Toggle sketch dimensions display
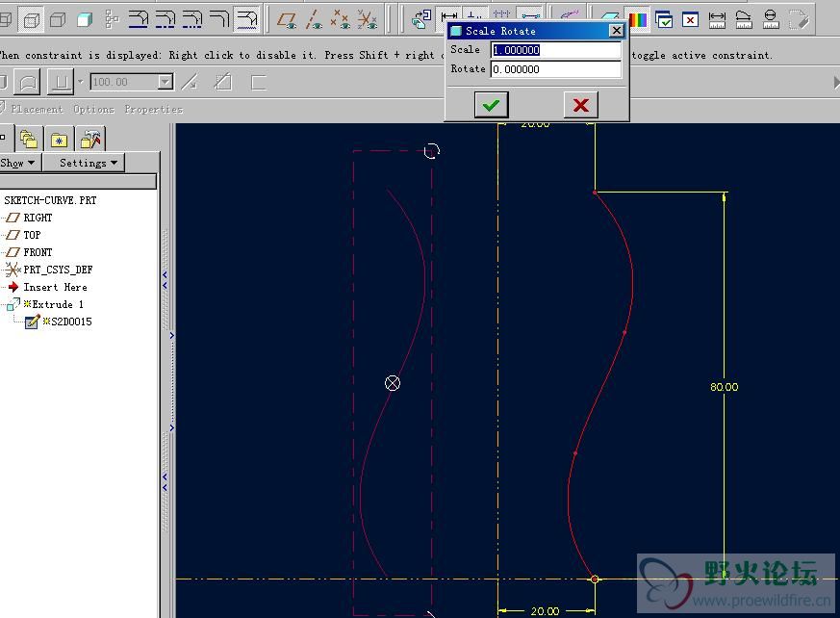The image size is (840, 618). coord(449,15)
